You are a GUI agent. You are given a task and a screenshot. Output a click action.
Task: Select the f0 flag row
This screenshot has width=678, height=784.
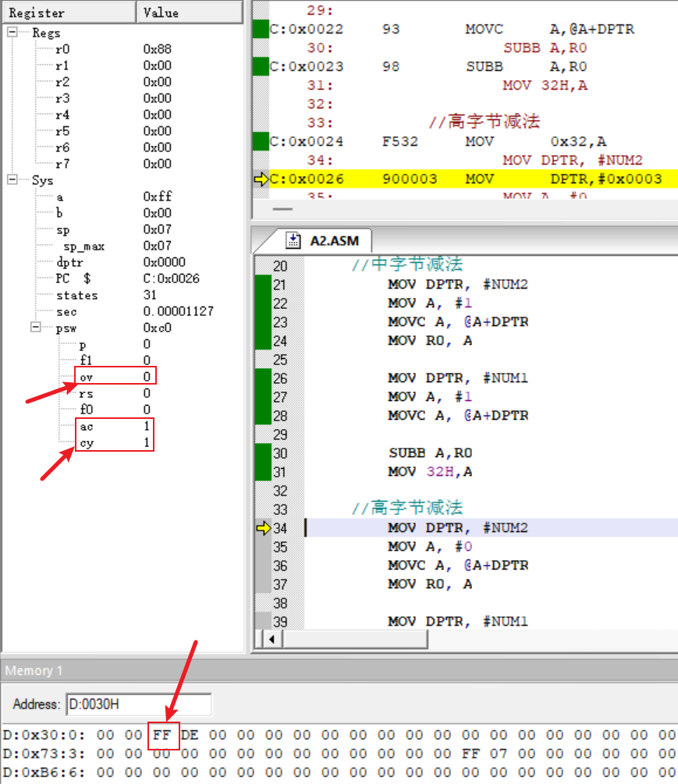(115, 410)
